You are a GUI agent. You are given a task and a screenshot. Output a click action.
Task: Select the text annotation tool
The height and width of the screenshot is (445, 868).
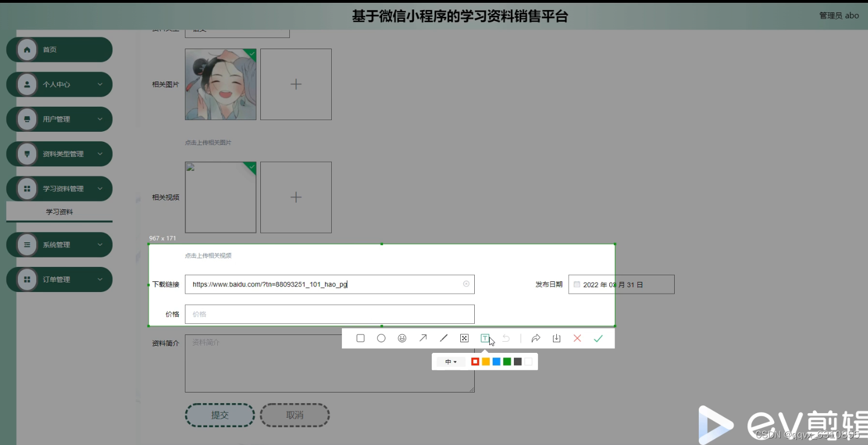point(485,338)
